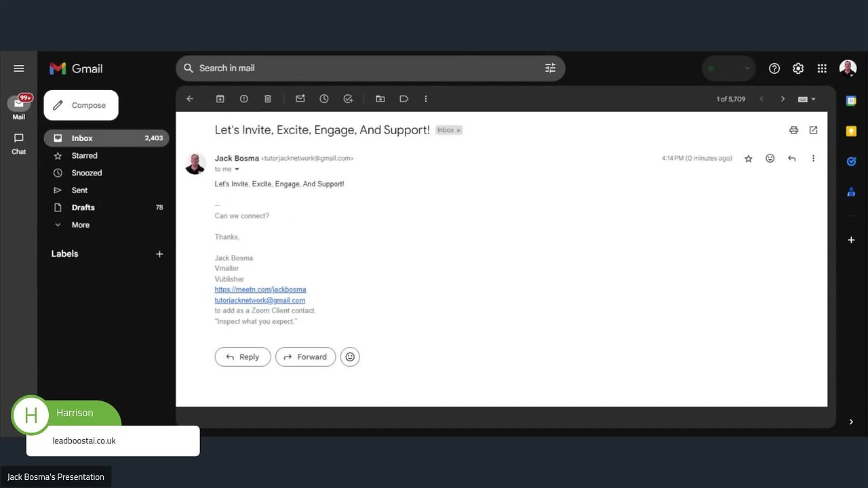Image resolution: width=868 pixels, height=488 pixels.
Task: Click sender Jack Bosma avatar
Action: point(195,164)
